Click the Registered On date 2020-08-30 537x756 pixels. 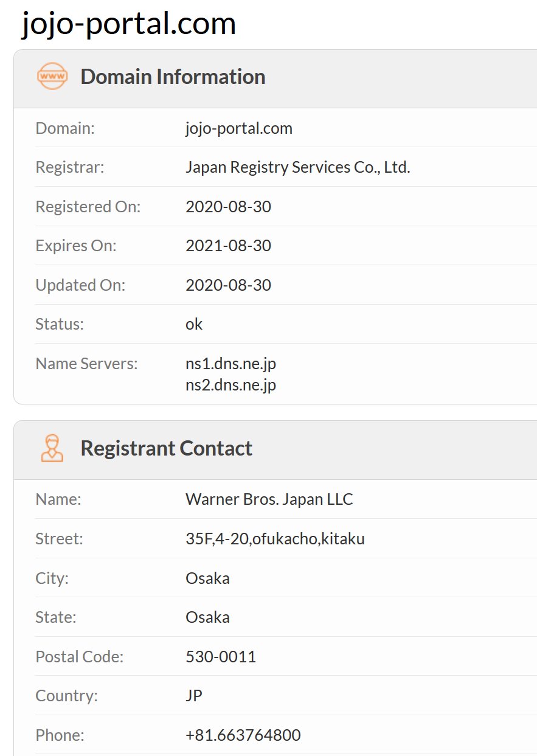tap(228, 207)
